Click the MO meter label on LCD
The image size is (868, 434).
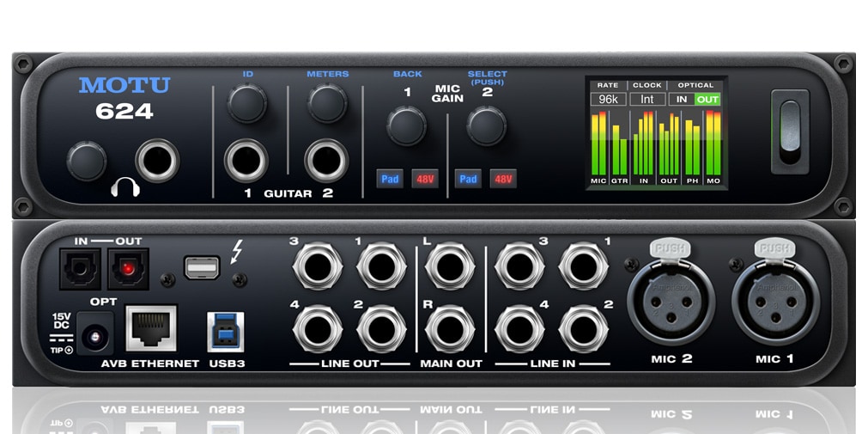click(x=713, y=181)
